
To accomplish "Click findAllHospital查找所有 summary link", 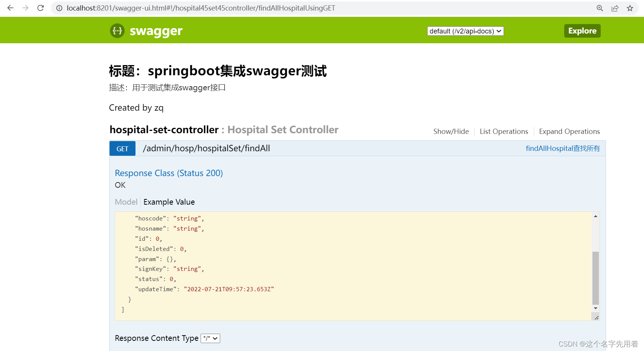I will pos(563,148).
